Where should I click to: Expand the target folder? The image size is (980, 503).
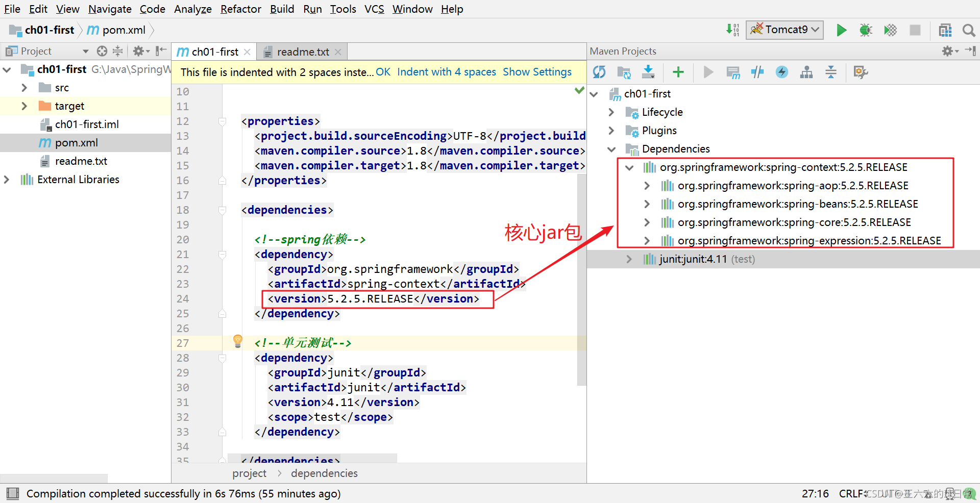click(x=24, y=106)
